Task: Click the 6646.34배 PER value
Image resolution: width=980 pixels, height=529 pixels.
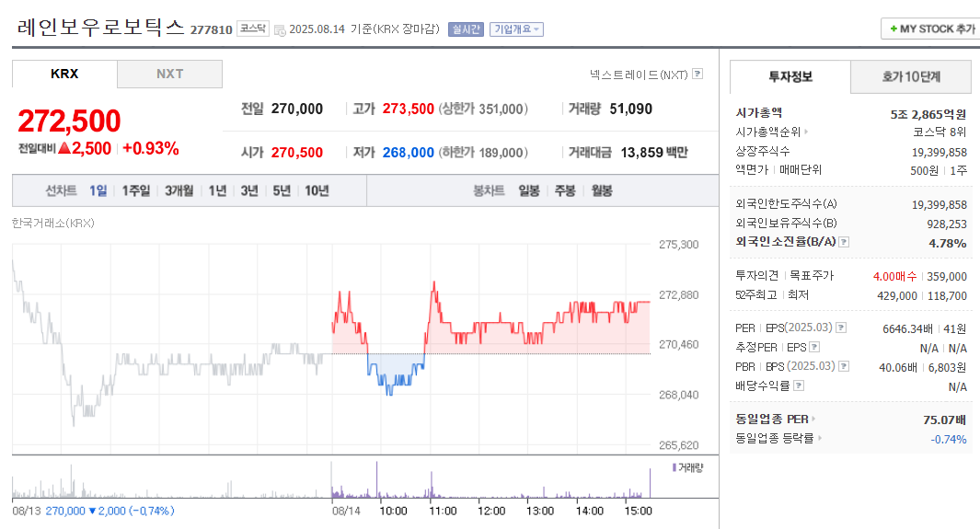Action: [907, 328]
